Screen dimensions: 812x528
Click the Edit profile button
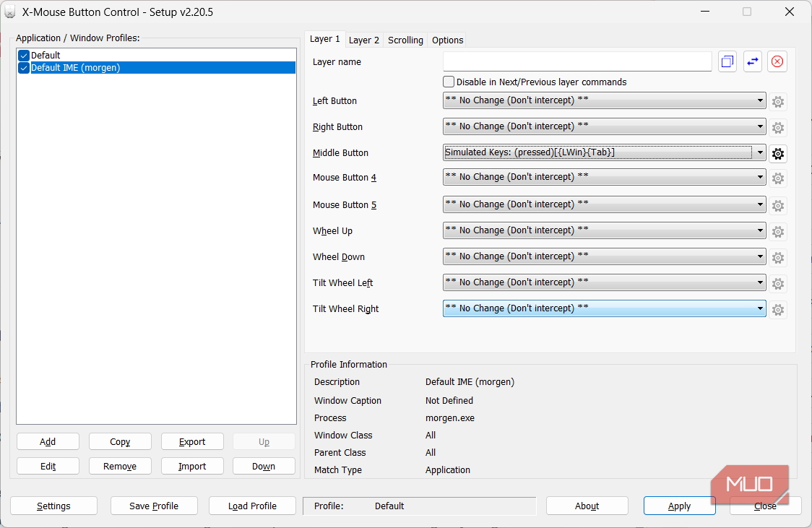pyautogui.click(x=48, y=466)
